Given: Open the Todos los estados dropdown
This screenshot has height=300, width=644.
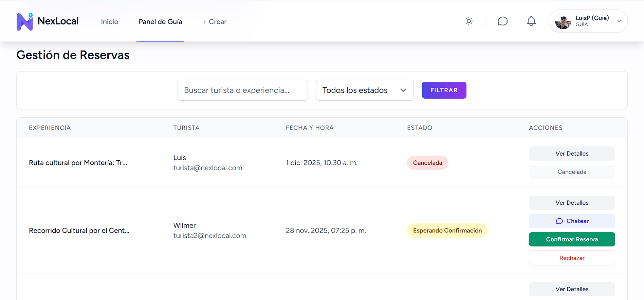Looking at the screenshot, I should point(365,90).
